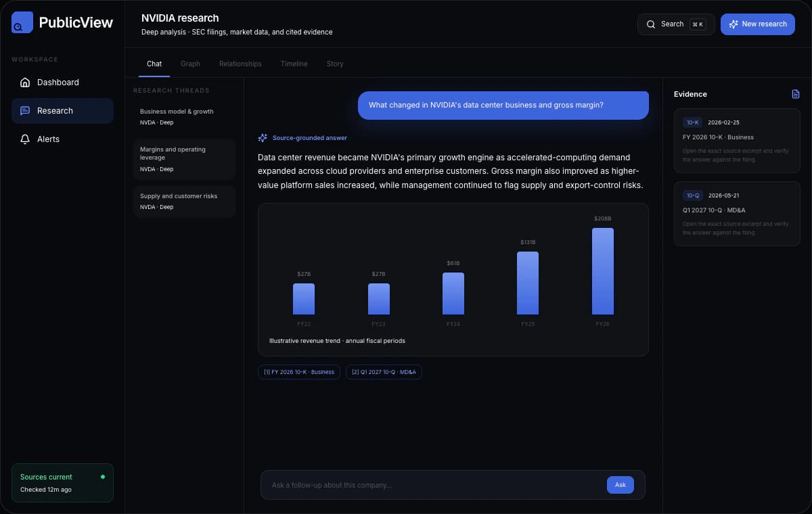The width and height of the screenshot is (812, 514).
Task: Click the Evidence panel heading
Action: coord(690,94)
